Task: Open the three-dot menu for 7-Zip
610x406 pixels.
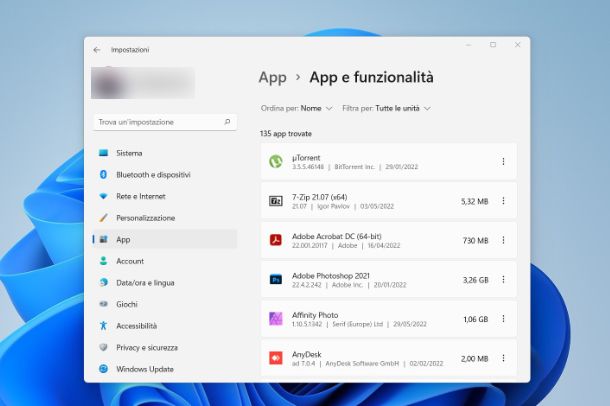Action: pos(503,201)
